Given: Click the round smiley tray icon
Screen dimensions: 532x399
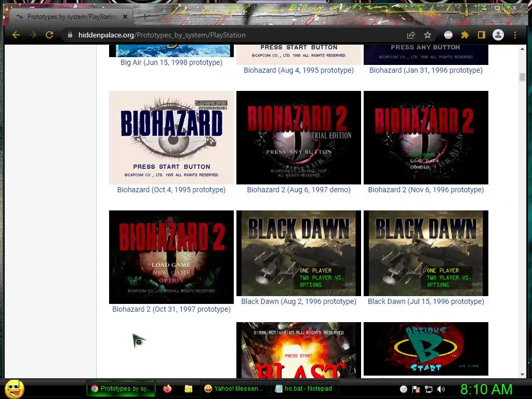Looking at the screenshot, I should (403, 389).
